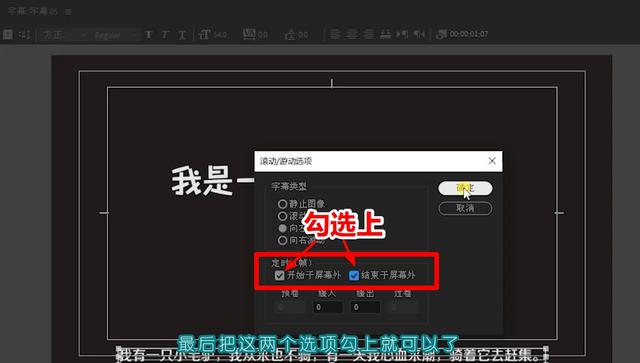
Task: Click the leading value next to leading icon
Action: click(x=303, y=35)
